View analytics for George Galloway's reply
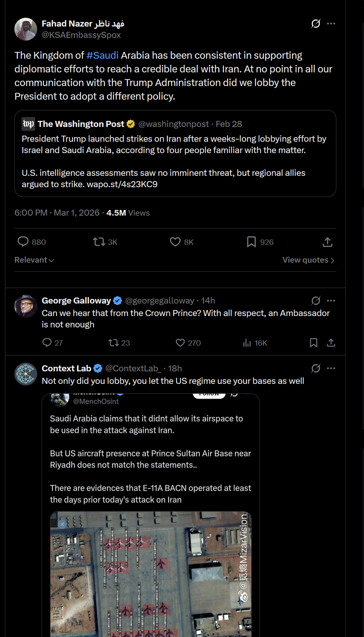 pyautogui.click(x=247, y=343)
